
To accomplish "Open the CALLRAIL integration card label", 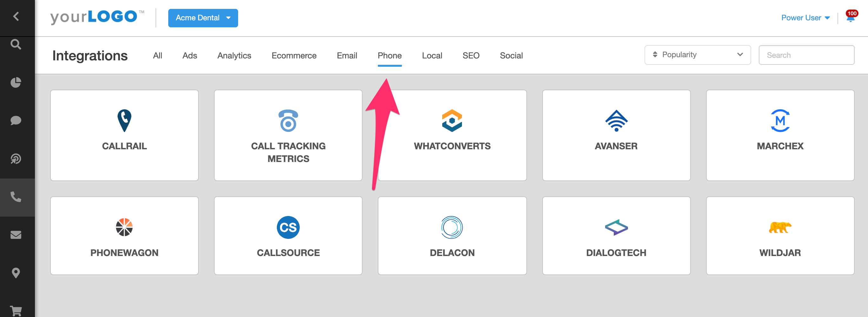I will pos(124,146).
